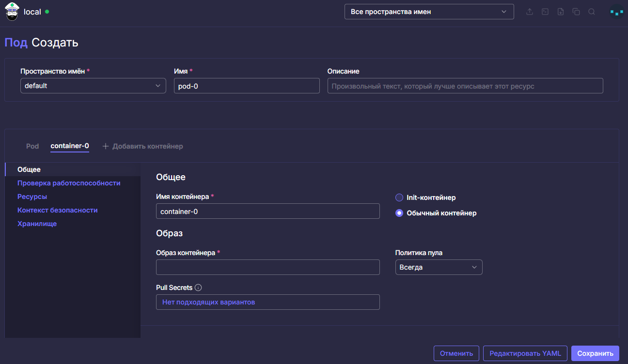
Task: Open the Проверка работоспособности section
Action: pos(69,183)
